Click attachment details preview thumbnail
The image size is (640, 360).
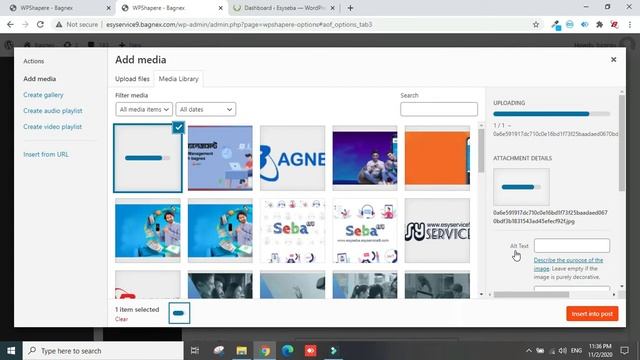coord(521,187)
